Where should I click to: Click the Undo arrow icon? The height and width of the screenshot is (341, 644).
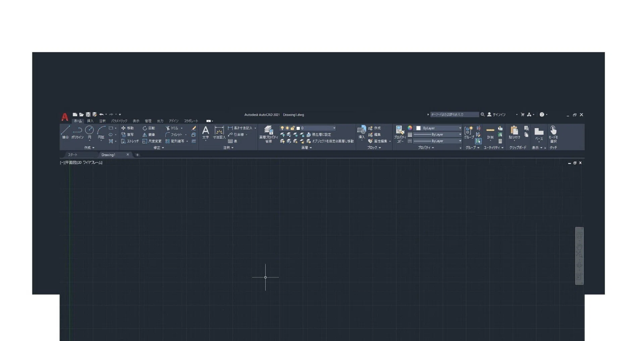(101, 114)
